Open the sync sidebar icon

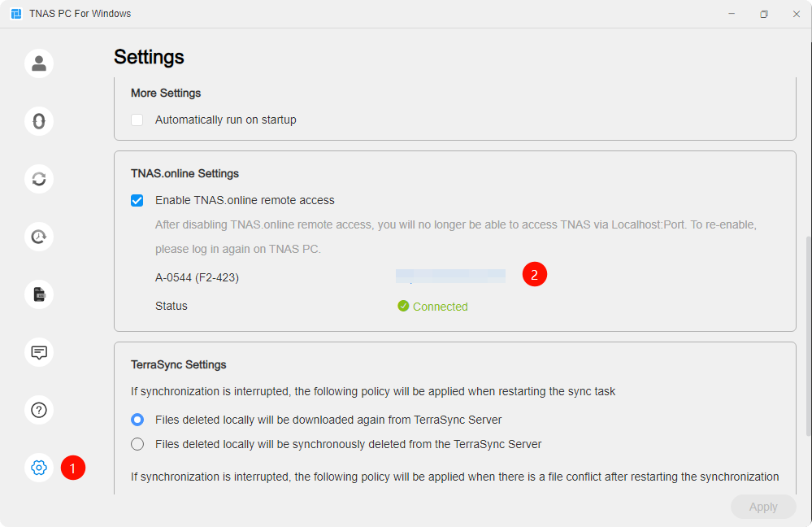[x=39, y=179]
